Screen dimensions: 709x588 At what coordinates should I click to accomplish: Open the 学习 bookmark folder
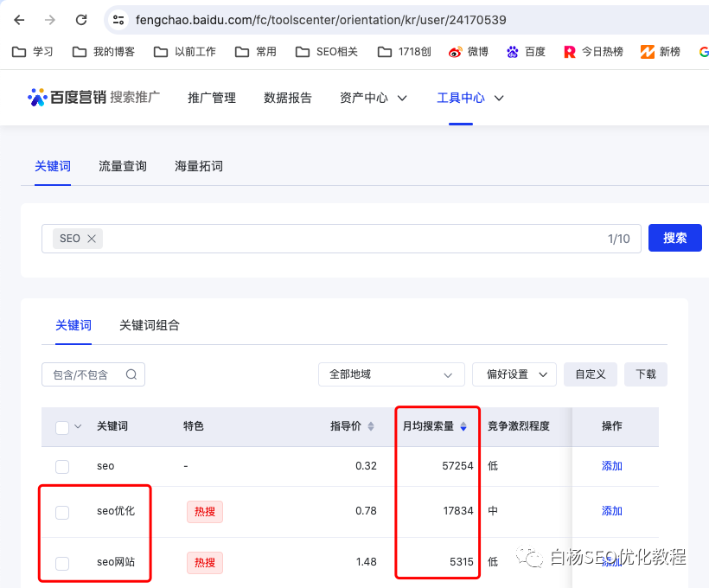[x=33, y=52]
